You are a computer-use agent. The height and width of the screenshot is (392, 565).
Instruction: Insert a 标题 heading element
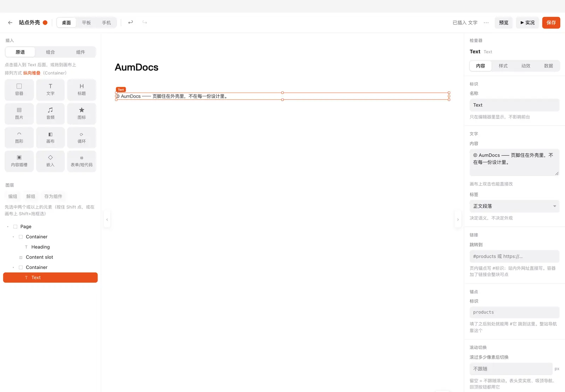[82, 90]
